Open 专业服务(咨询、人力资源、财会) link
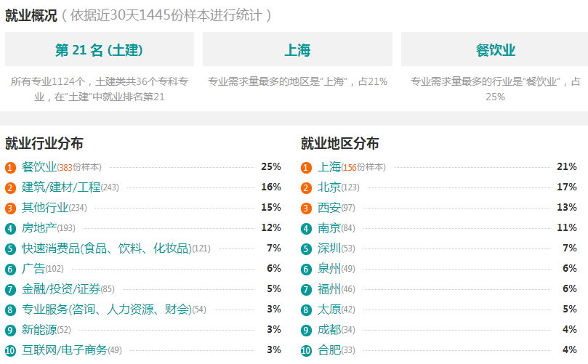Screen dimensions: 588x364 click(107, 309)
